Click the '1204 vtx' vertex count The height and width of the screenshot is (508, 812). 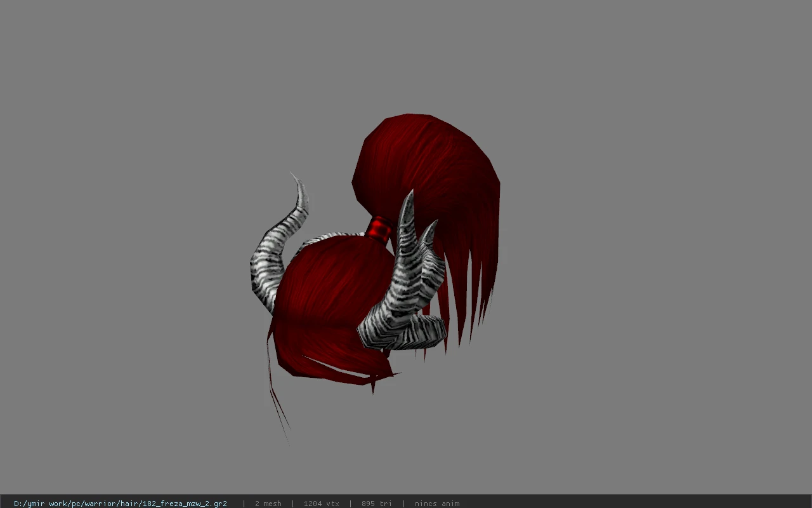tap(321, 504)
